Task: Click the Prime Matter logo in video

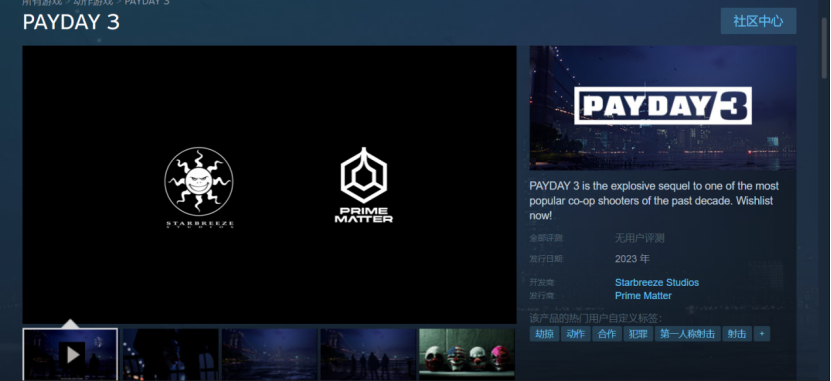Action: click(364, 185)
